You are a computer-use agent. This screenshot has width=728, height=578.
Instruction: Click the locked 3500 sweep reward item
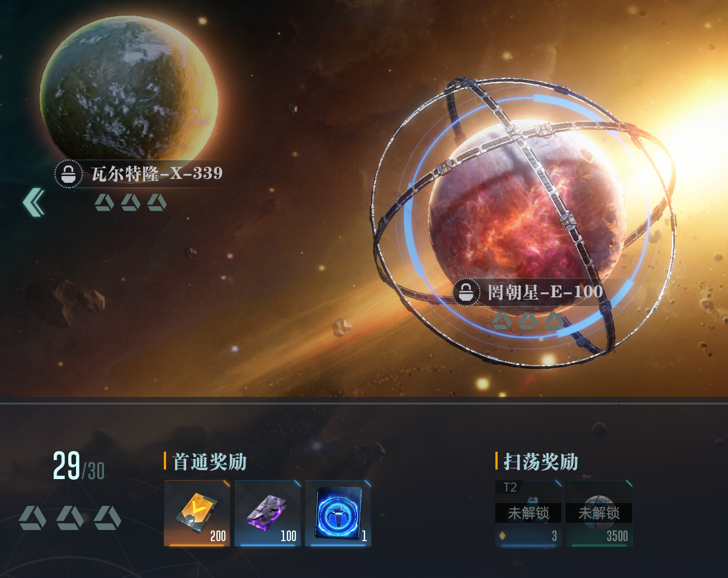coord(599,513)
